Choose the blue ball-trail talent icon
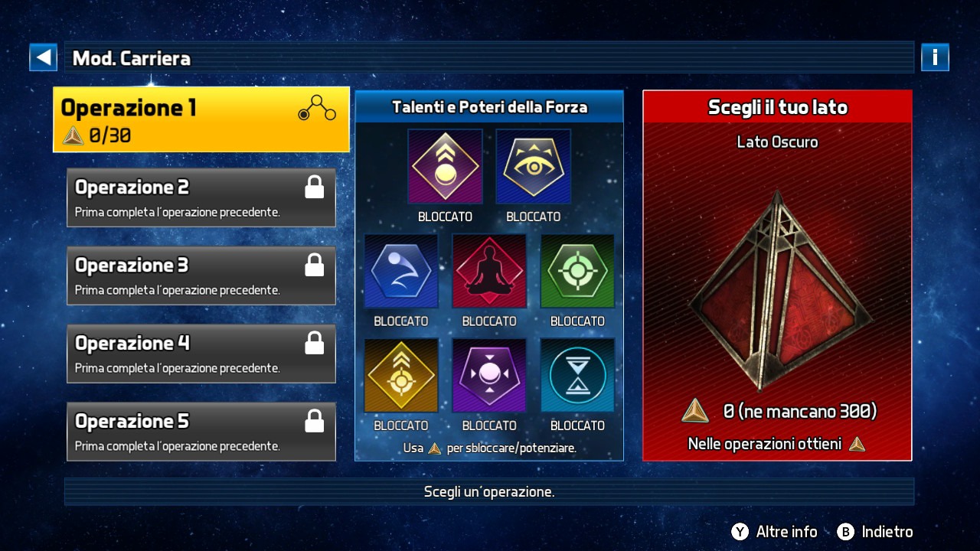Image resolution: width=980 pixels, height=551 pixels. (x=400, y=272)
